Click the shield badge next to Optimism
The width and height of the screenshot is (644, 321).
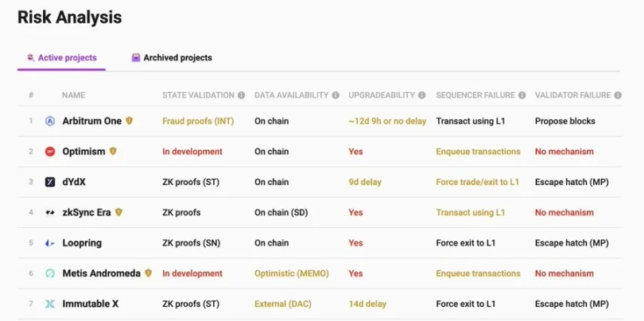[113, 152]
